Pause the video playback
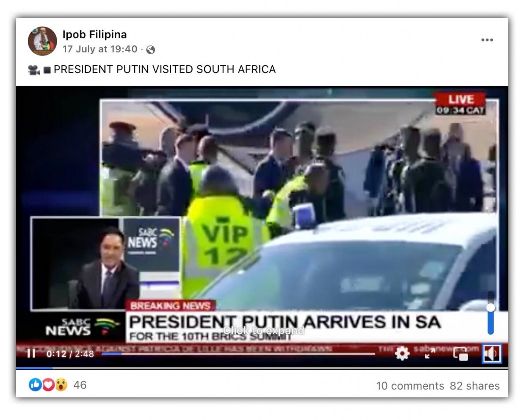 [x=31, y=354]
